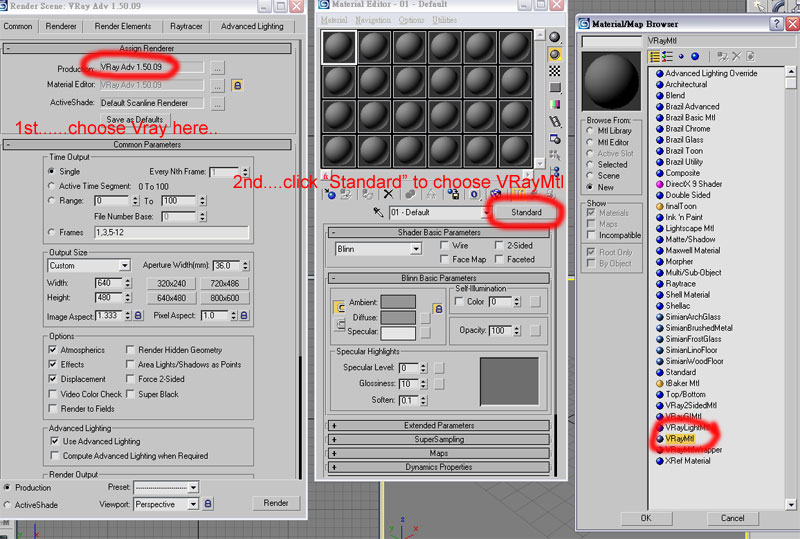Switch to the Raytracer tab
The height and width of the screenshot is (539, 800).
click(186, 26)
